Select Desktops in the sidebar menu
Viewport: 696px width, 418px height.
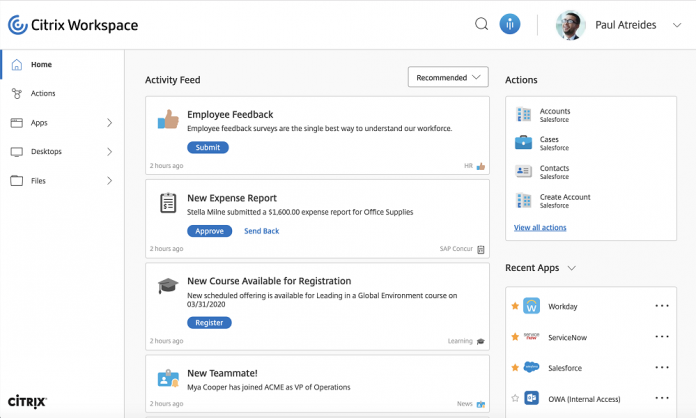(x=46, y=152)
